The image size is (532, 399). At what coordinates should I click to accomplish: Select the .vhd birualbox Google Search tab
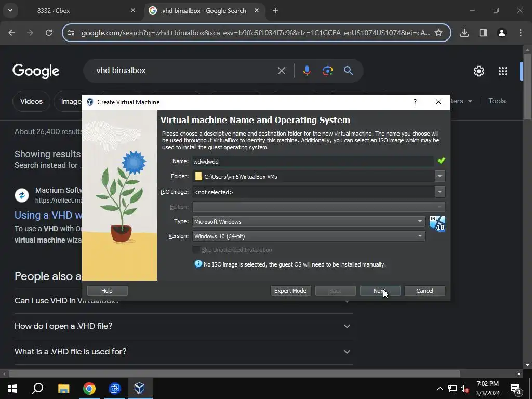pyautogui.click(x=204, y=10)
